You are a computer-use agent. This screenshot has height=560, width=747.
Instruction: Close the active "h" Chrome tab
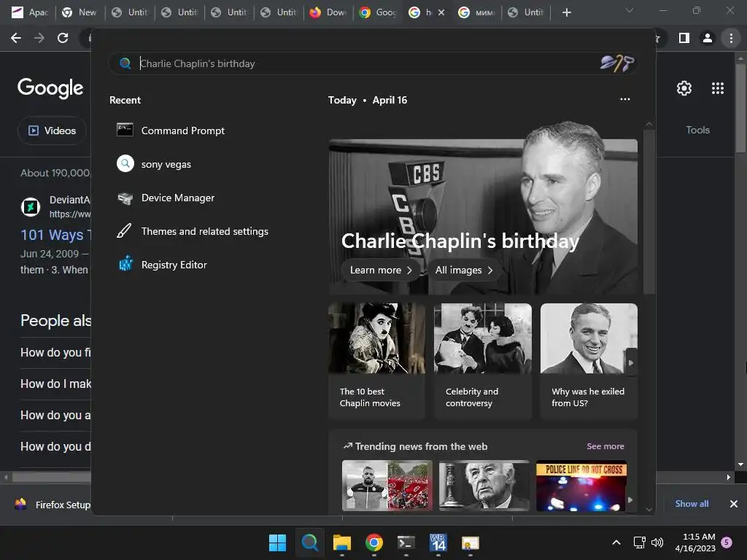point(441,12)
